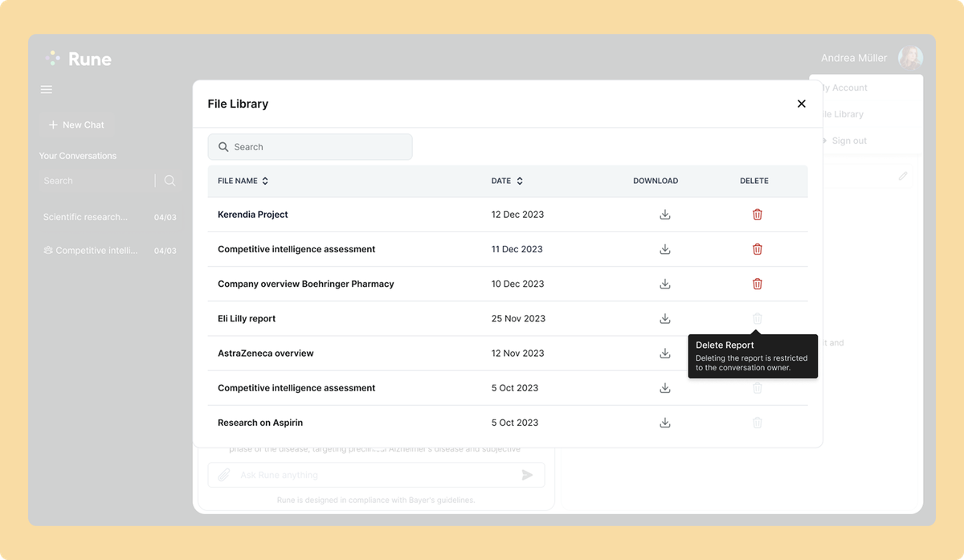Delete Company overview Boehringer Pharmacy file
The width and height of the screenshot is (964, 560).
tap(757, 284)
